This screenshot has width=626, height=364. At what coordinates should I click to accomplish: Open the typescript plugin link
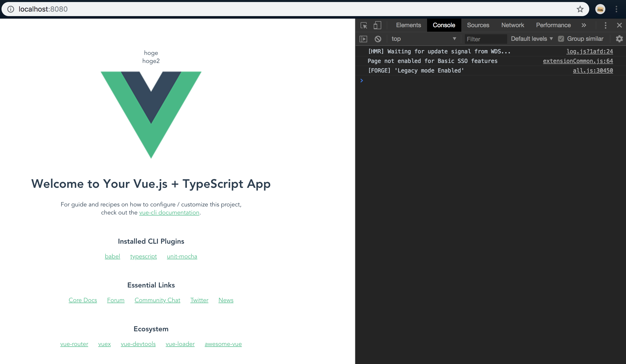144,256
